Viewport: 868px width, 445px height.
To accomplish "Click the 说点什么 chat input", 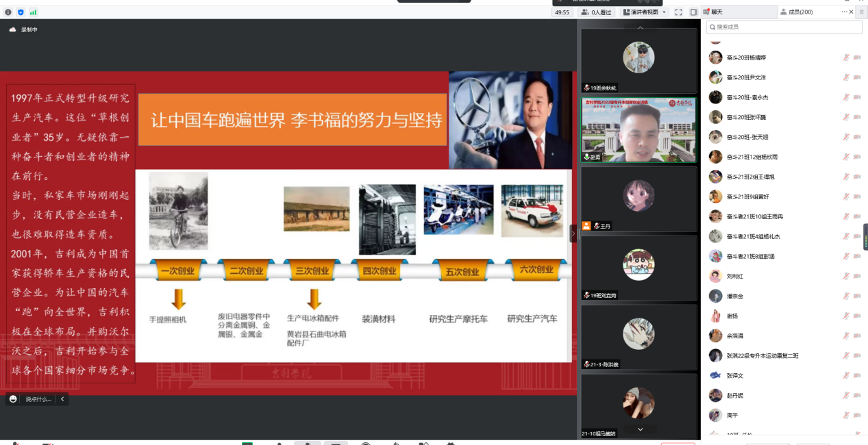I will (38, 399).
